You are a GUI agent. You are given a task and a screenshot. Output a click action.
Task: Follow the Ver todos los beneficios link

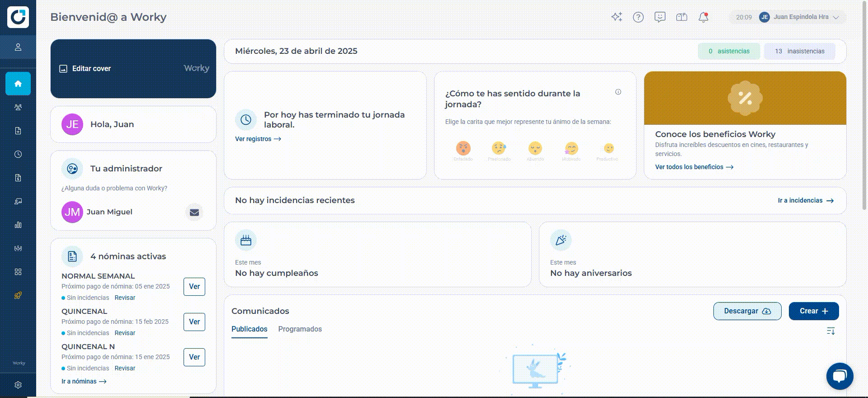(x=694, y=167)
